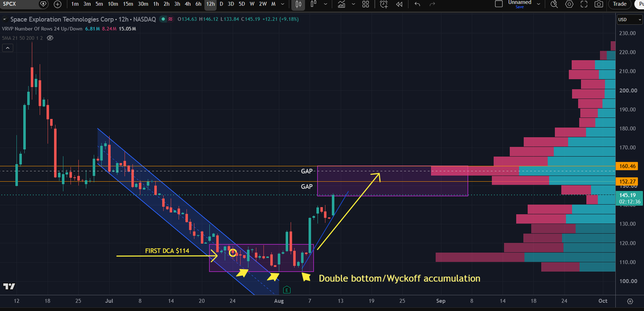644x311 pixels.
Task: Pick the 6h timeframe
Action: 199,4
